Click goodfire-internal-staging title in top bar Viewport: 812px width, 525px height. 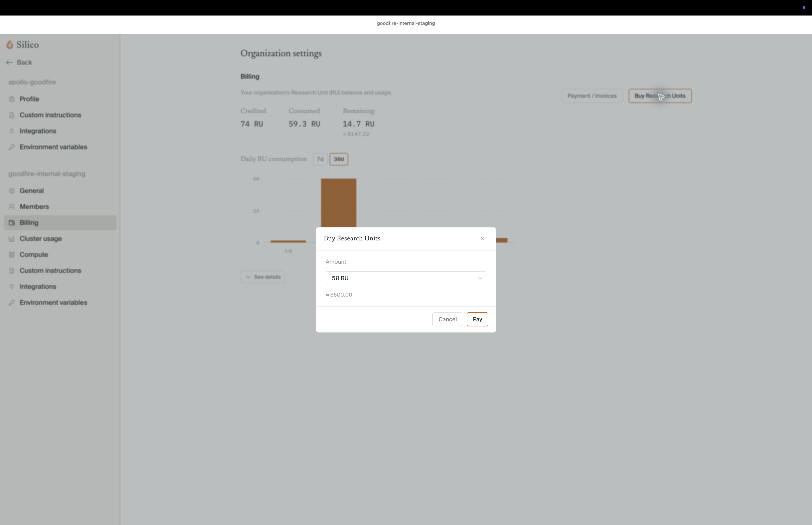pyautogui.click(x=406, y=23)
